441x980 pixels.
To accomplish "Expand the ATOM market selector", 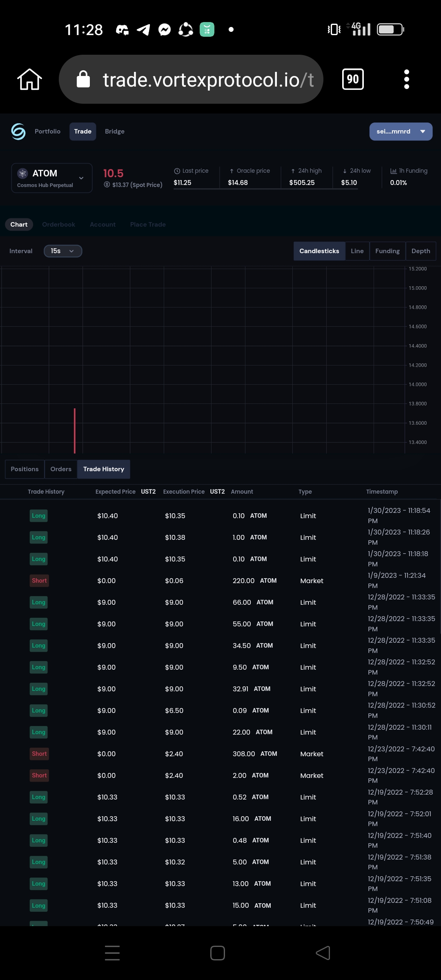I will coord(52,178).
